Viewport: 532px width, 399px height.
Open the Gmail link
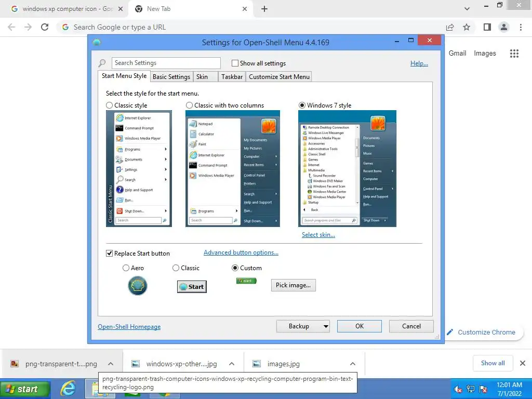457,54
